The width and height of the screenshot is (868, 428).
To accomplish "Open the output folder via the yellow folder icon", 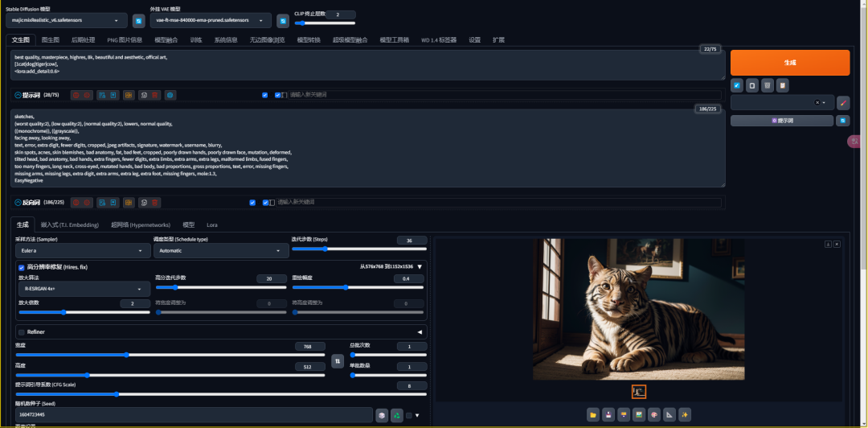I will click(593, 414).
